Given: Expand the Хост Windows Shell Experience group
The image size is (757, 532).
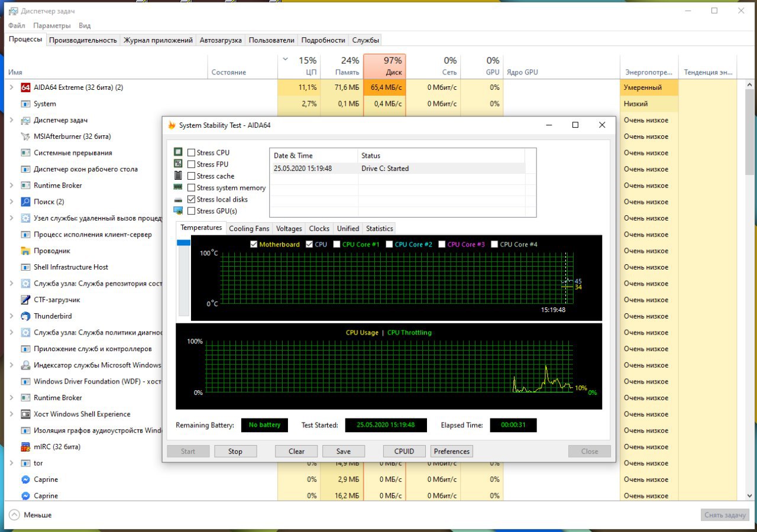Looking at the screenshot, I should click(11, 414).
